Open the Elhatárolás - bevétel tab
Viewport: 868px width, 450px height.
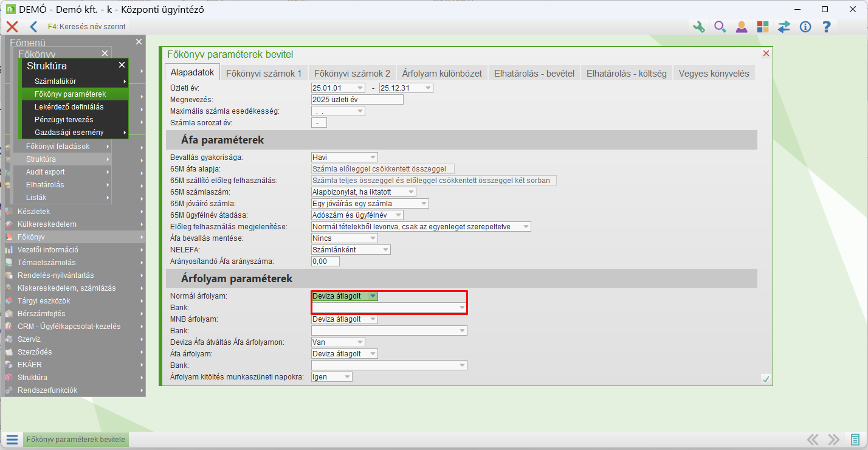click(534, 73)
